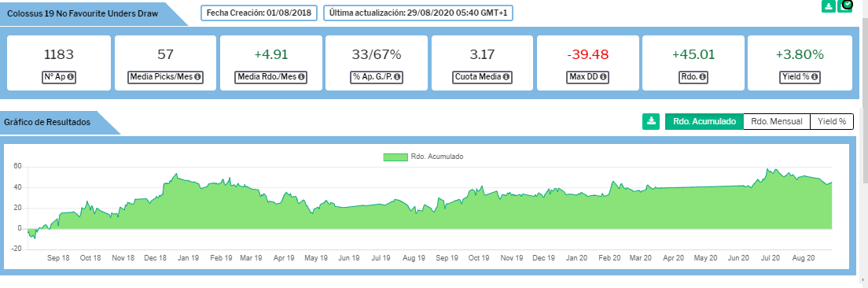
Task: Click the chart peak near Jul 20
Action: pos(767,169)
